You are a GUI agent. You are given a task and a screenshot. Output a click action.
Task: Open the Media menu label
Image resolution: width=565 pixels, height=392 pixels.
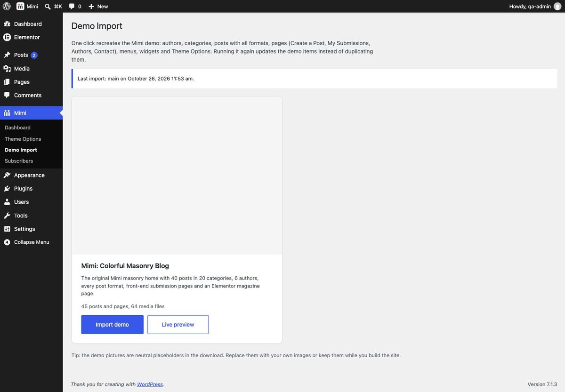(22, 69)
